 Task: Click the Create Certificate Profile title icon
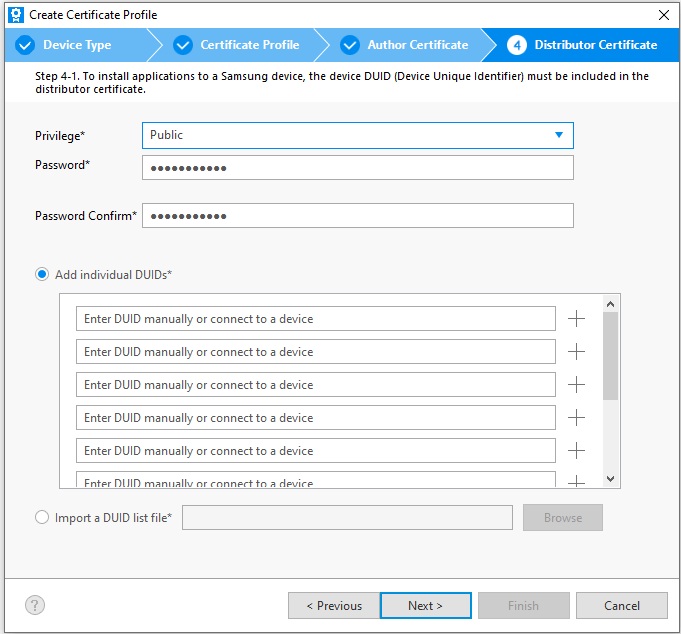tap(15, 15)
